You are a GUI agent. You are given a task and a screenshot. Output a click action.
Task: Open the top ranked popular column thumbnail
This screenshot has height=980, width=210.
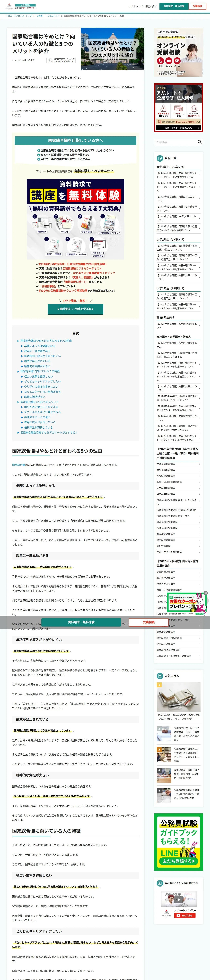point(178,697)
